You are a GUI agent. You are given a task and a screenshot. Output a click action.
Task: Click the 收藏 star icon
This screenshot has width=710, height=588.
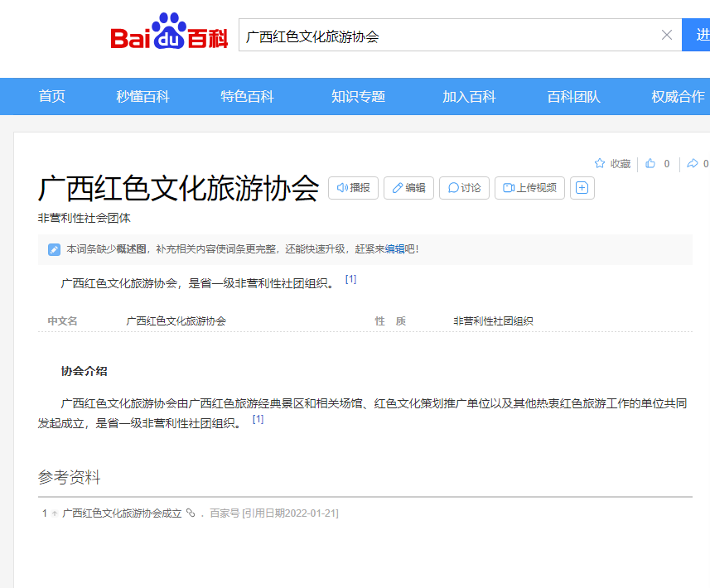click(600, 164)
